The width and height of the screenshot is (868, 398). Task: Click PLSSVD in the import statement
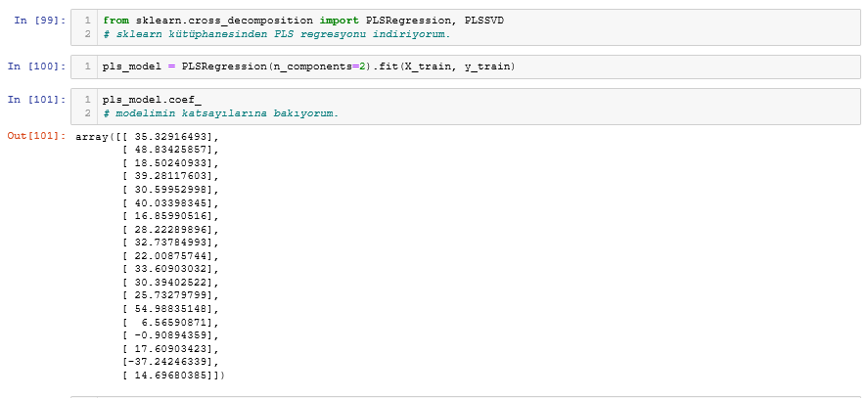coord(484,21)
